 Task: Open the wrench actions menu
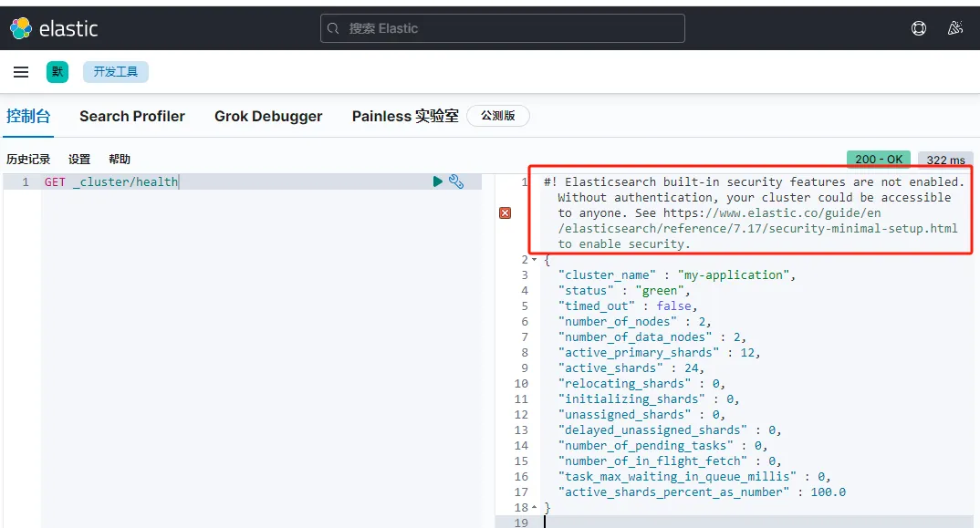click(456, 181)
